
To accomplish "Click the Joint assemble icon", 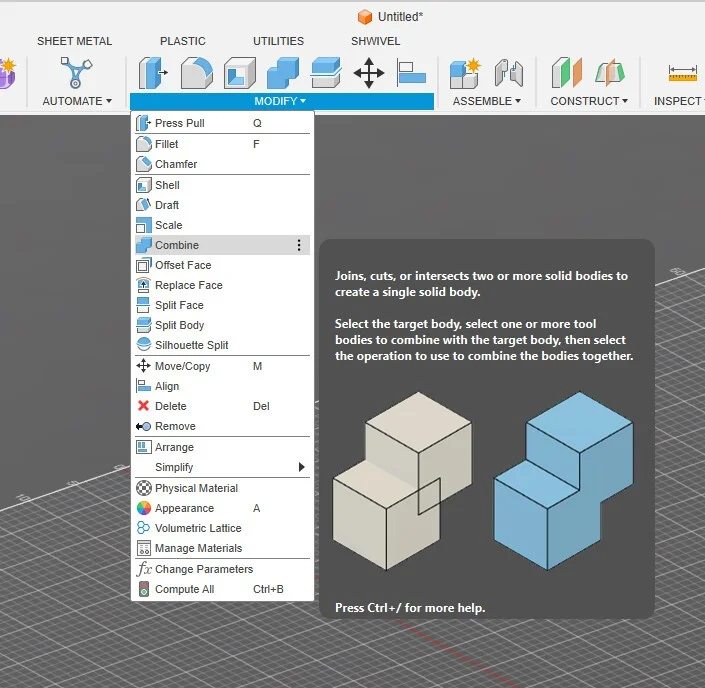I will point(509,72).
